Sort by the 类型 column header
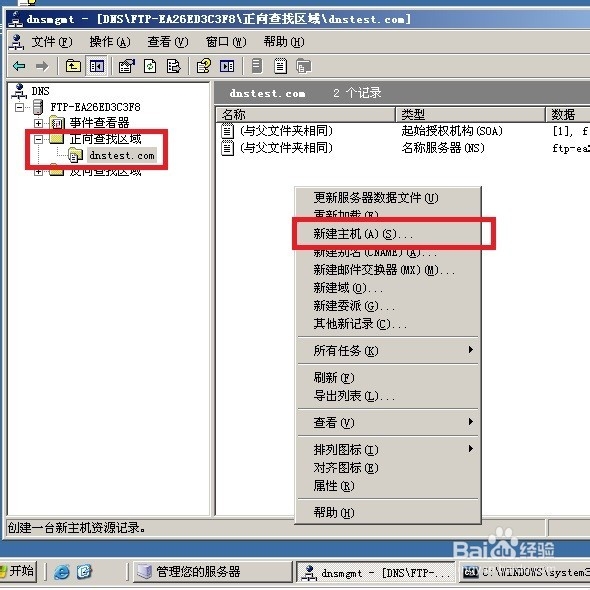 471,114
